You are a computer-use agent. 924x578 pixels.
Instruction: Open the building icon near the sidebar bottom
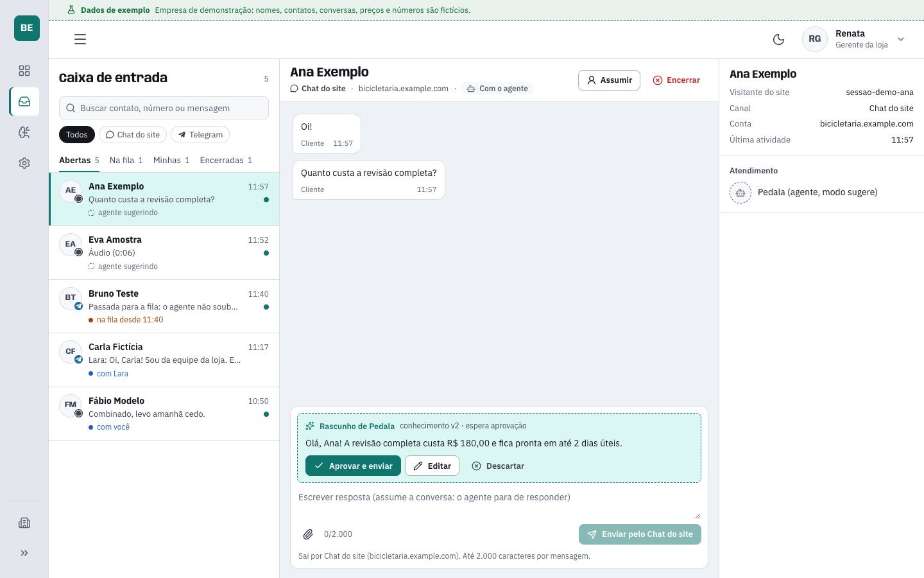click(x=24, y=523)
